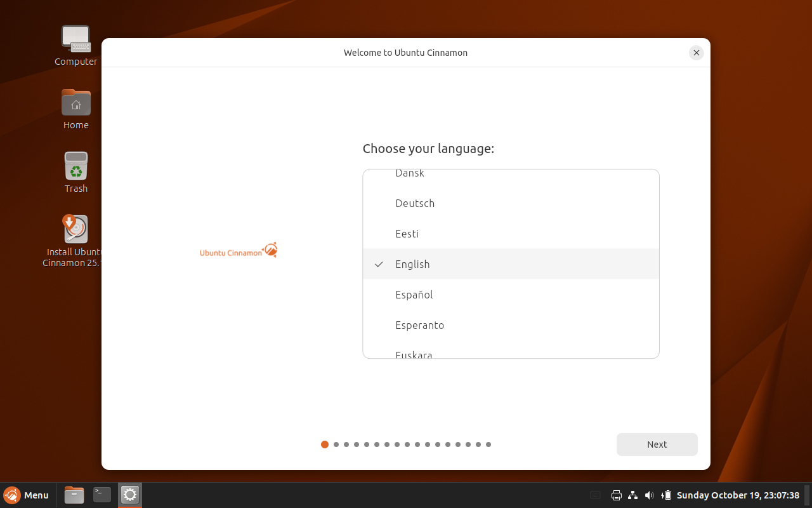
Task: Launch the Terminal from the panel
Action: point(102,495)
